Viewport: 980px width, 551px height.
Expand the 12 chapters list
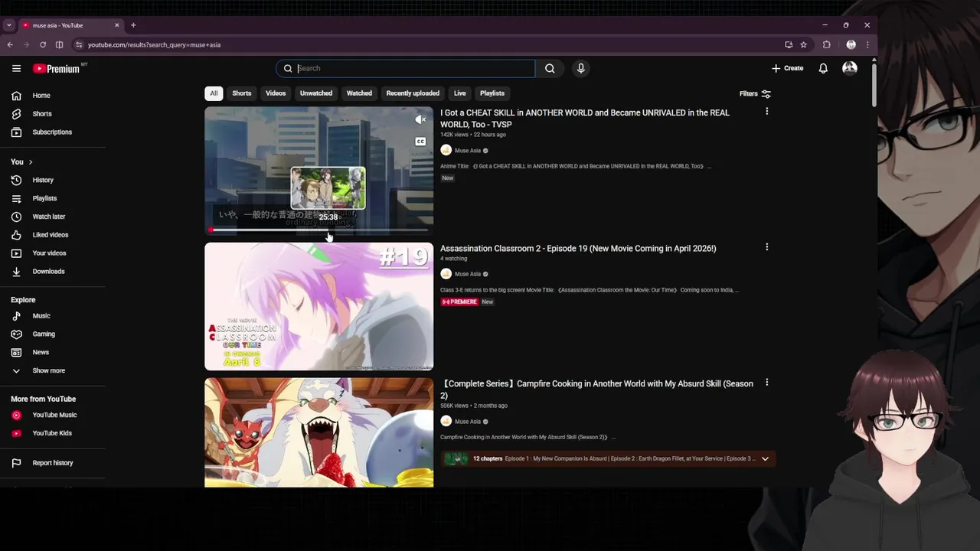click(x=765, y=458)
